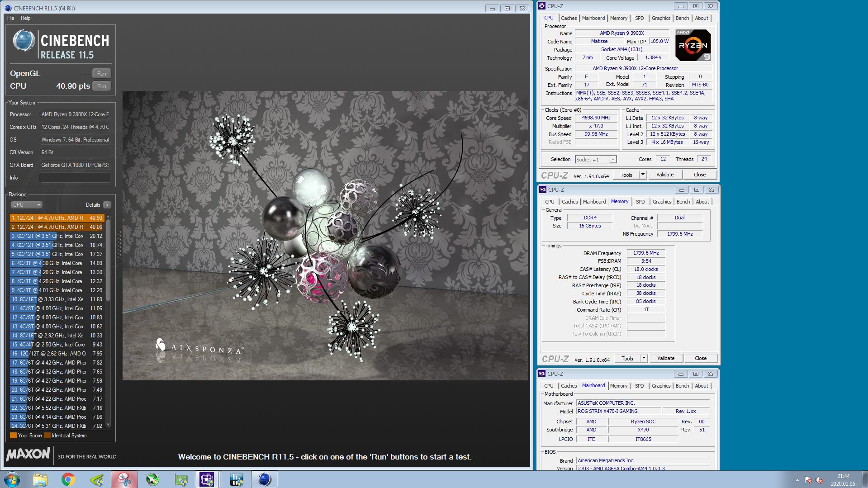868x488 pixels.
Task: Click Tools button in the top CPU-Z window
Action: 626,175
